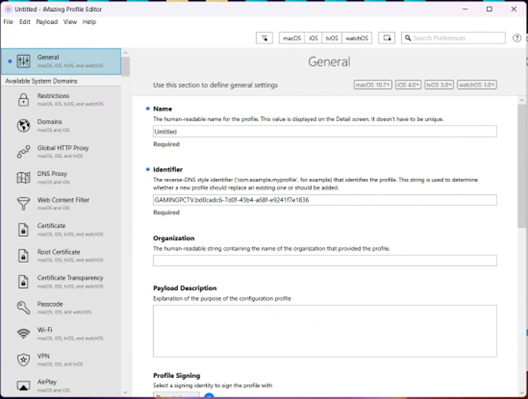This screenshot has height=399, width=528.
Task: Click the add-preferences toolbar icon beside watchOS
Action: (x=387, y=38)
